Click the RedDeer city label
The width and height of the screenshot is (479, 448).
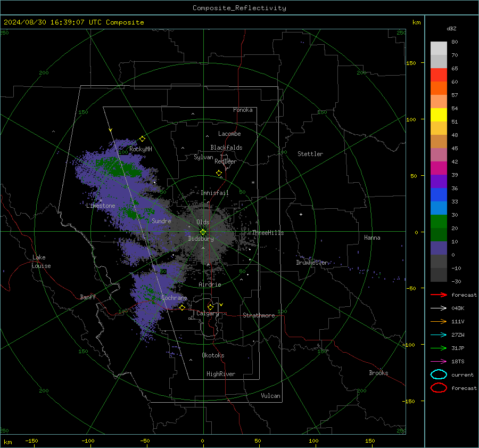pyautogui.click(x=226, y=161)
